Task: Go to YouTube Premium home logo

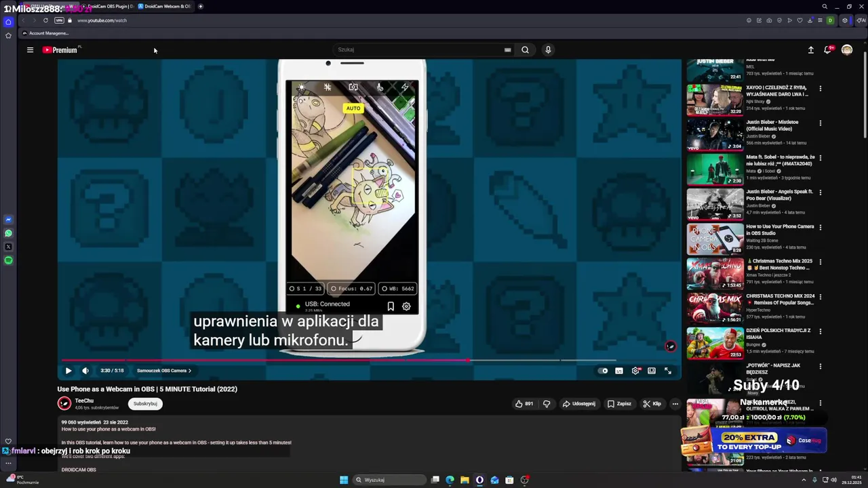Action: 60,49
